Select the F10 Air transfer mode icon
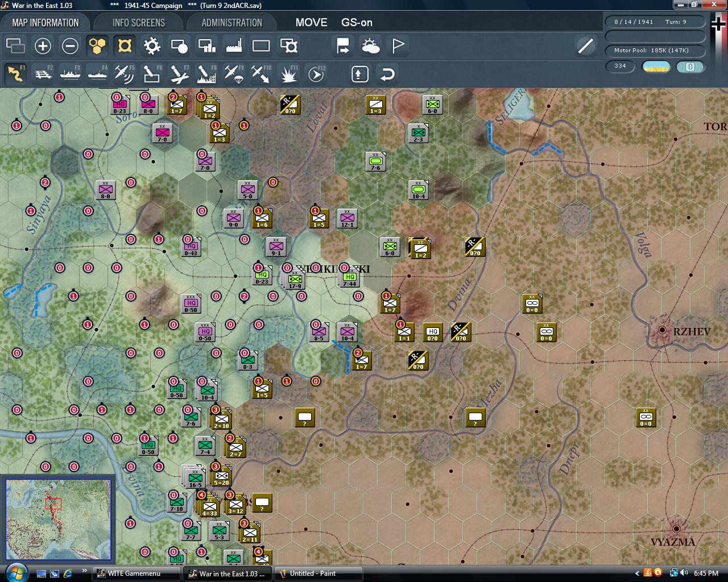This screenshot has width=728, height=582. pyautogui.click(x=262, y=73)
